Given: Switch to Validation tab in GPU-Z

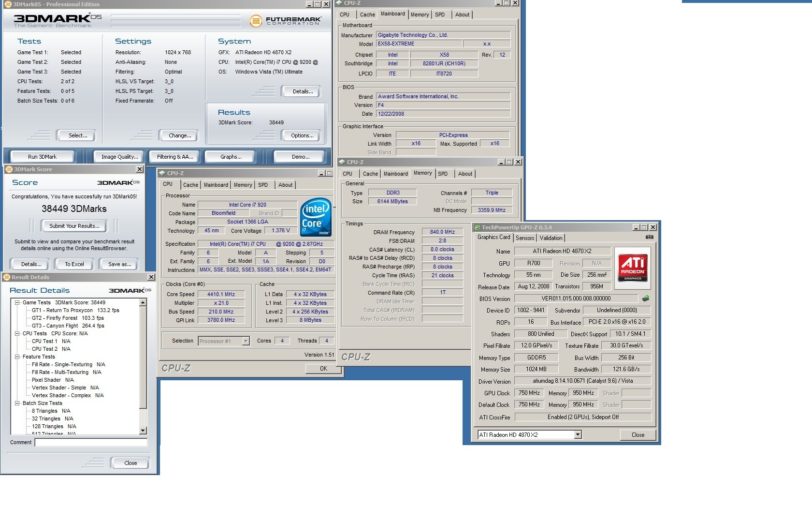Looking at the screenshot, I should (551, 238).
